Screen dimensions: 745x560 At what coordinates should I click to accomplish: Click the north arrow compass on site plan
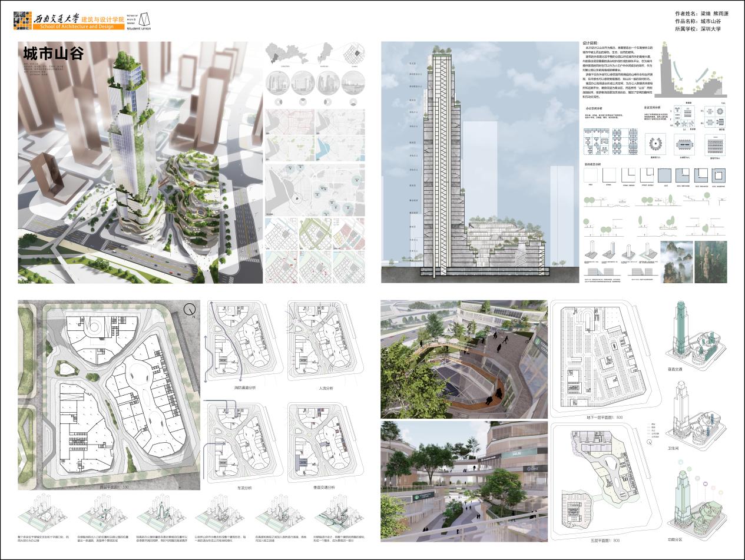tap(190, 309)
